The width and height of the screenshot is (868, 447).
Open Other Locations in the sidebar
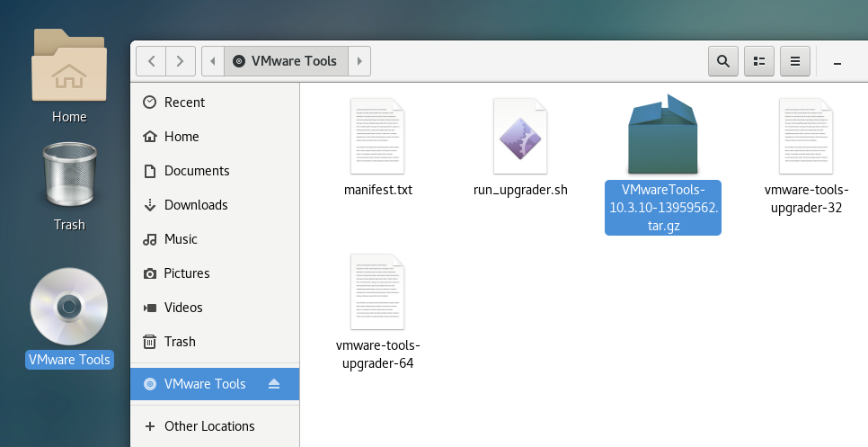point(215,426)
